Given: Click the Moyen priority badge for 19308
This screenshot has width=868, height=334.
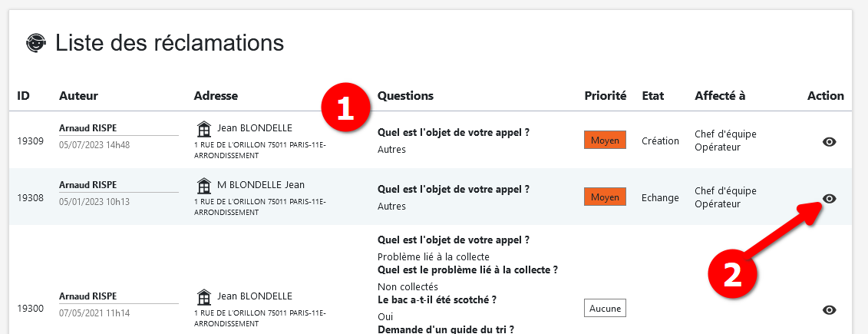Looking at the screenshot, I should click(605, 197).
